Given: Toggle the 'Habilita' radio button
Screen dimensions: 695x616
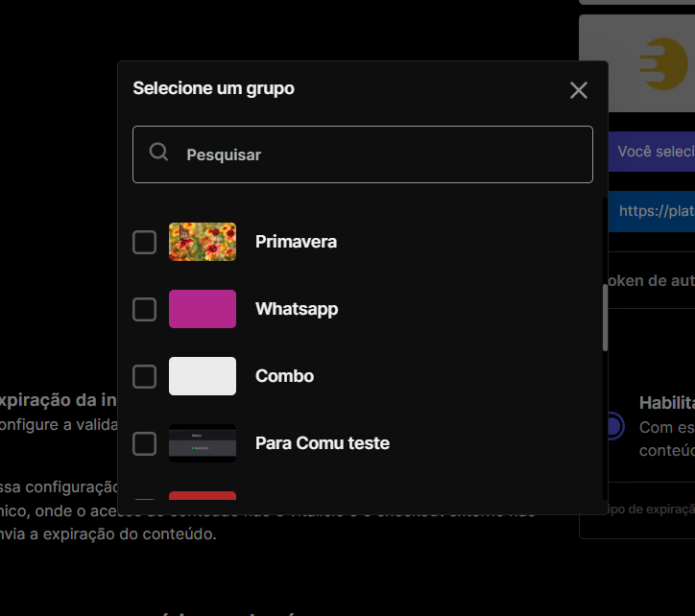Looking at the screenshot, I should pyautogui.click(x=611, y=426).
